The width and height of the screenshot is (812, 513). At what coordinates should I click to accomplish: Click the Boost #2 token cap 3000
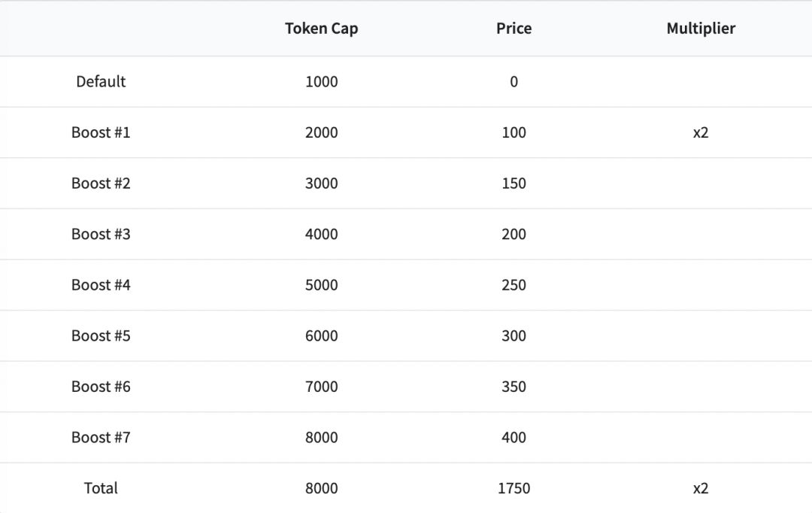tap(321, 184)
